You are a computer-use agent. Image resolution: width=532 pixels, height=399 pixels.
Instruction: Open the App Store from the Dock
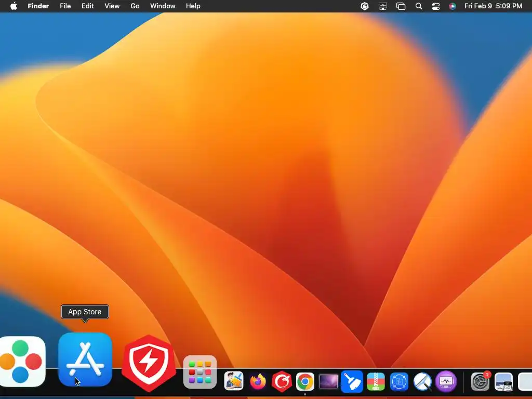point(85,360)
